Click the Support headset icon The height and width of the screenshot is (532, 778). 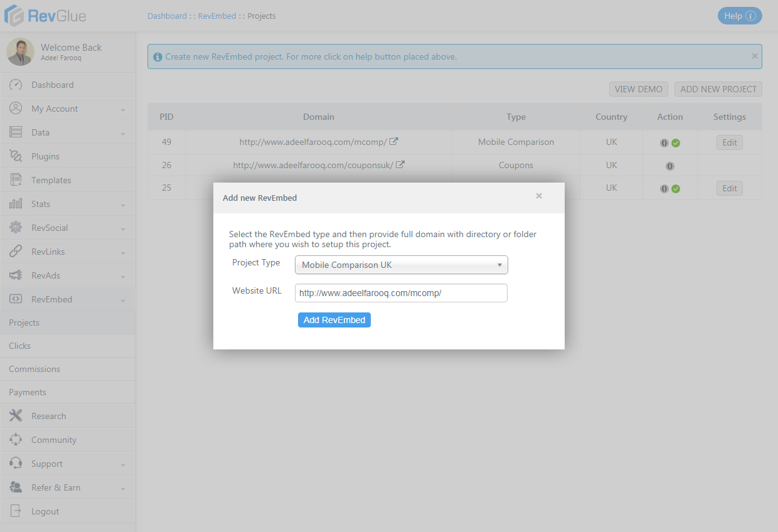(x=16, y=464)
